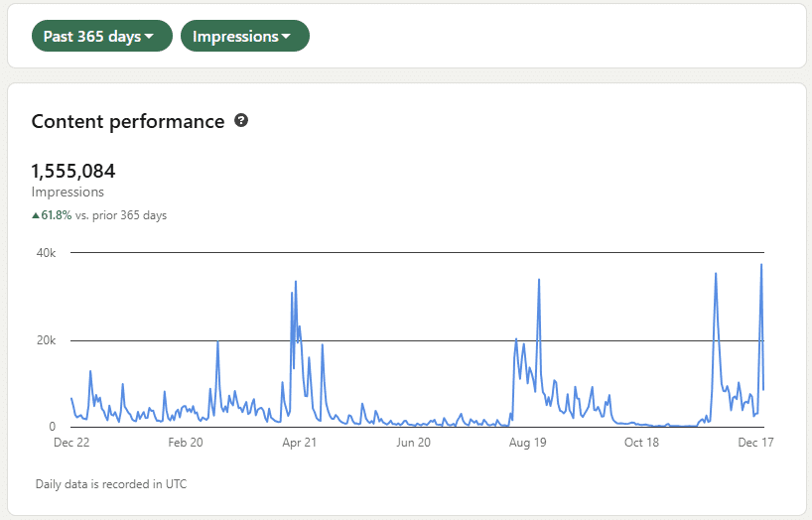Click the tall chart spike near Apr 21
Viewport: 812px width, 520px height.
[295, 283]
